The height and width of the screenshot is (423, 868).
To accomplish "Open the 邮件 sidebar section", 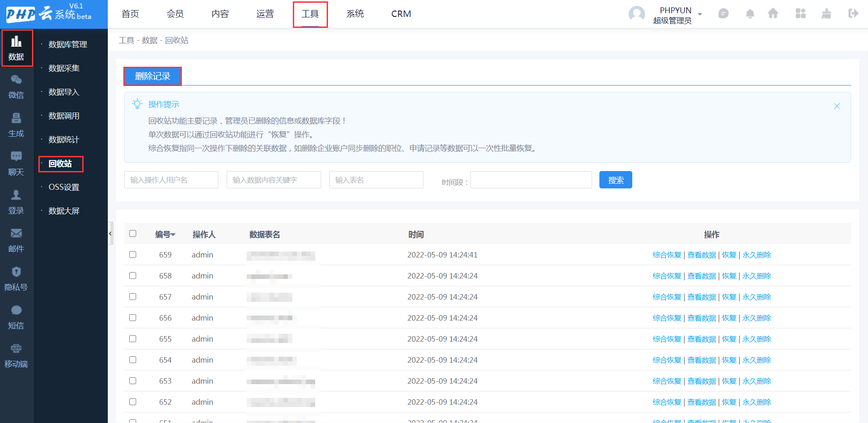I will (16, 241).
